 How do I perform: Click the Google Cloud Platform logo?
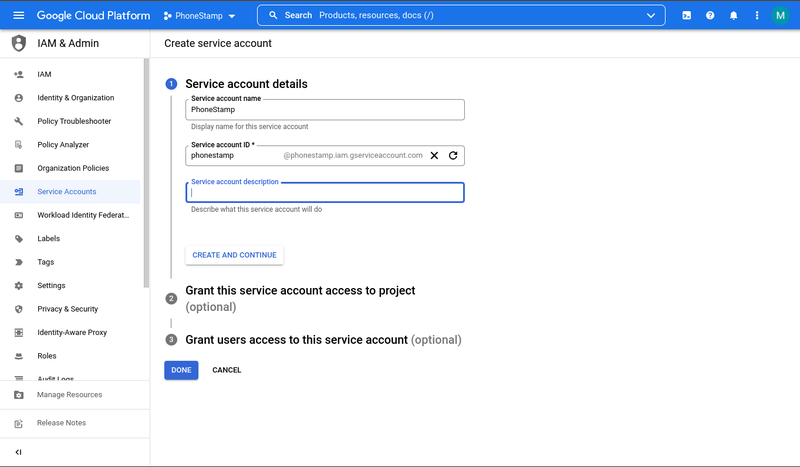(93, 15)
